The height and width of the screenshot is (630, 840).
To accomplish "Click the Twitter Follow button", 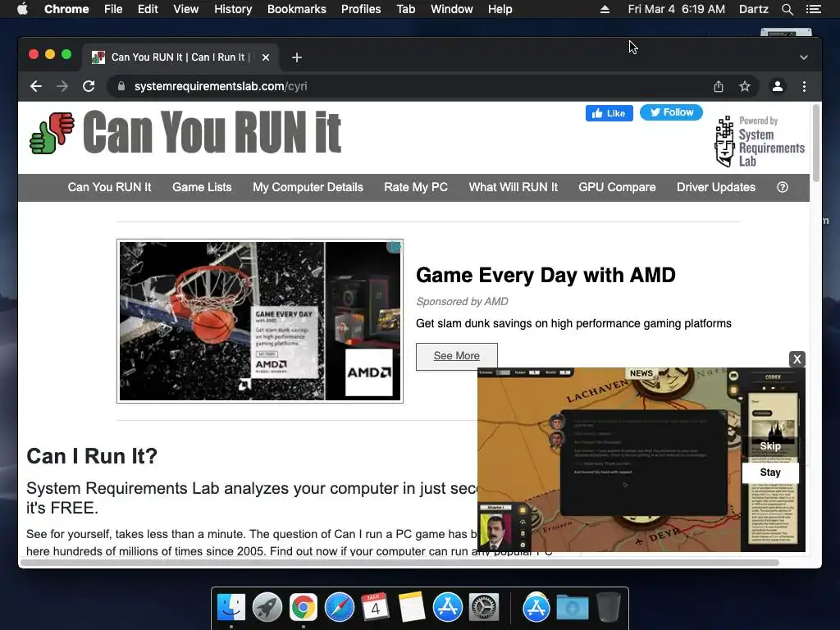I will [x=671, y=112].
